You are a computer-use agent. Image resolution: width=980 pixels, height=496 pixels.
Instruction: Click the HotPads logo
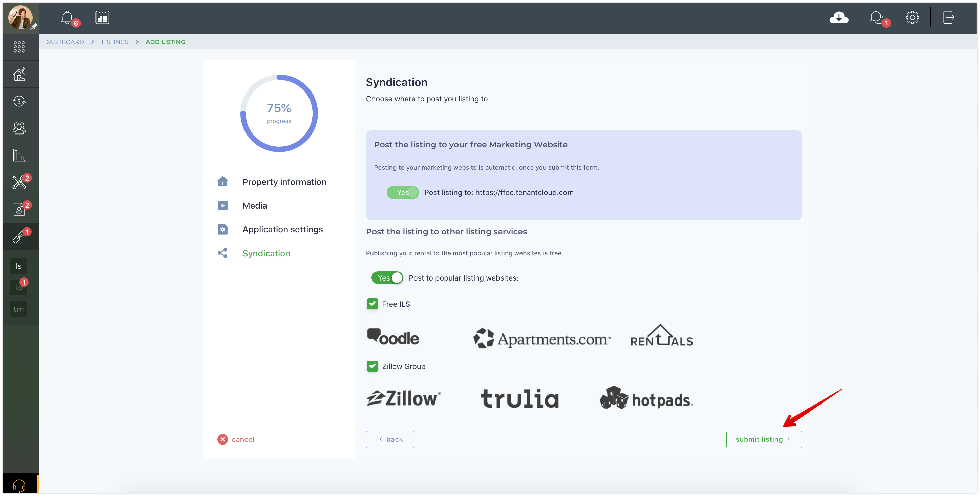click(646, 398)
